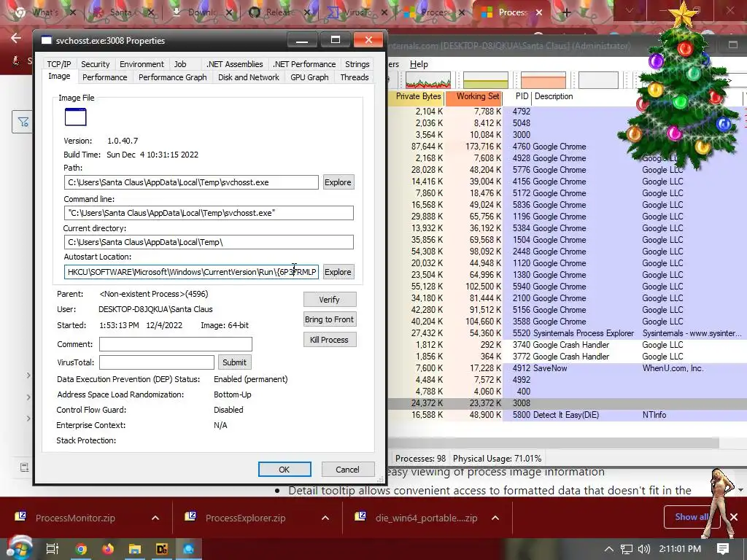Open Chrome from the taskbar
The image size is (747, 560).
point(81,549)
